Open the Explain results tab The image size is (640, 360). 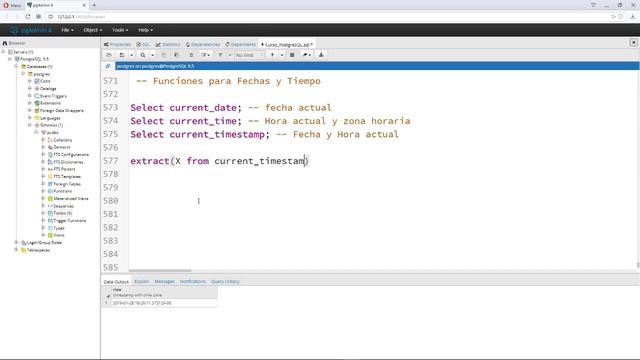pos(142,282)
